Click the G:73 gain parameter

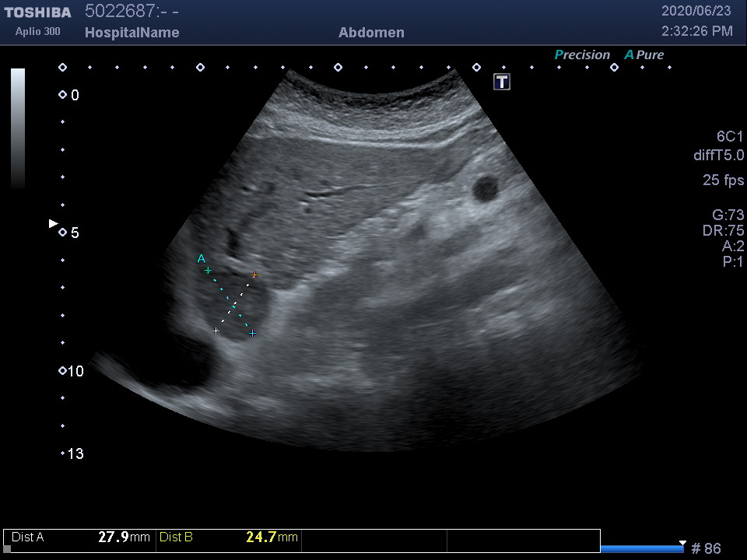coord(728,215)
